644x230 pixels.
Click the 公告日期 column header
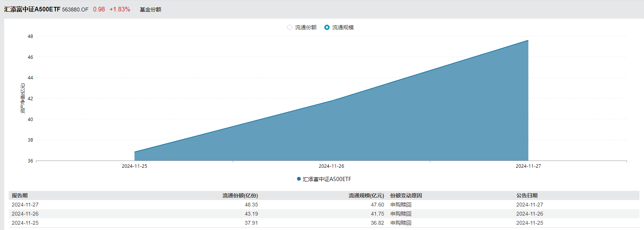coord(527,195)
